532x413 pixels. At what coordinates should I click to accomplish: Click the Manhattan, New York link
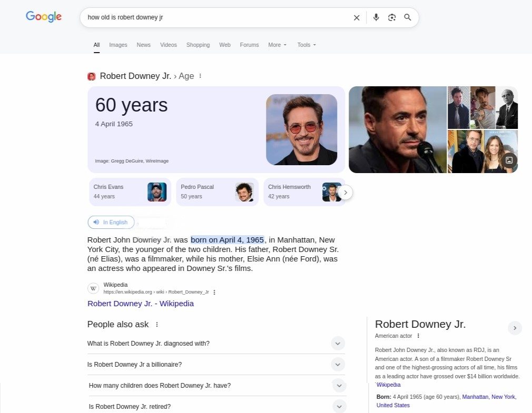475,396
